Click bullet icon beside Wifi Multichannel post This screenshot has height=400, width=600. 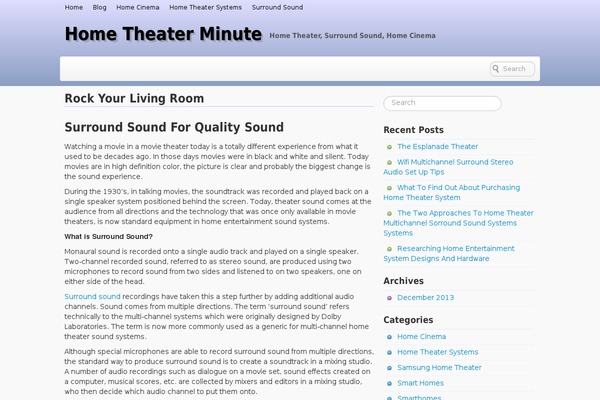coord(389,162)
